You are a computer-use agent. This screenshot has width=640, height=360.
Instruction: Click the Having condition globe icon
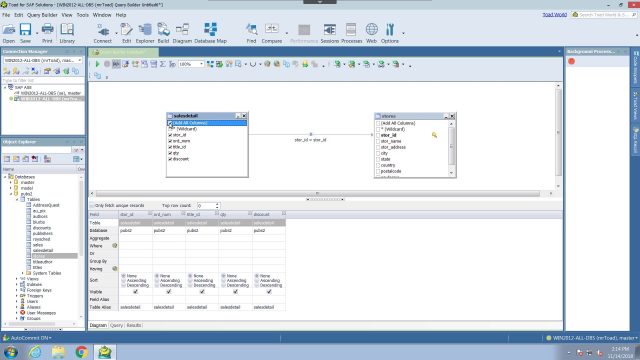click(115, 269)
